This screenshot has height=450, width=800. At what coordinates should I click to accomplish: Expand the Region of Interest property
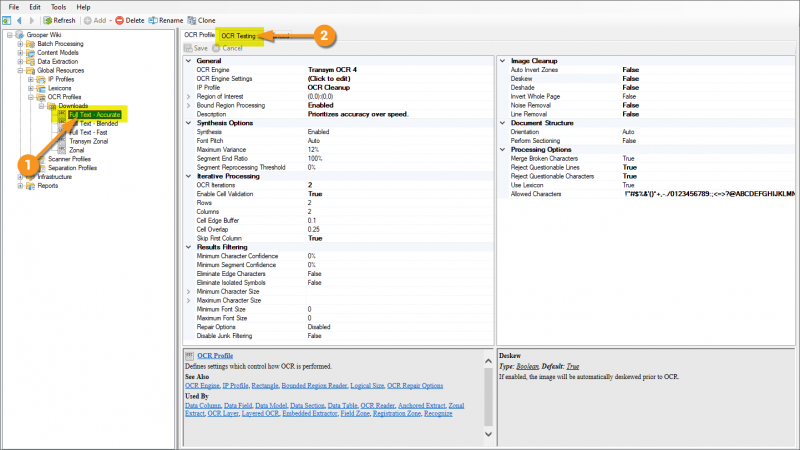click(x=188, y=96)
